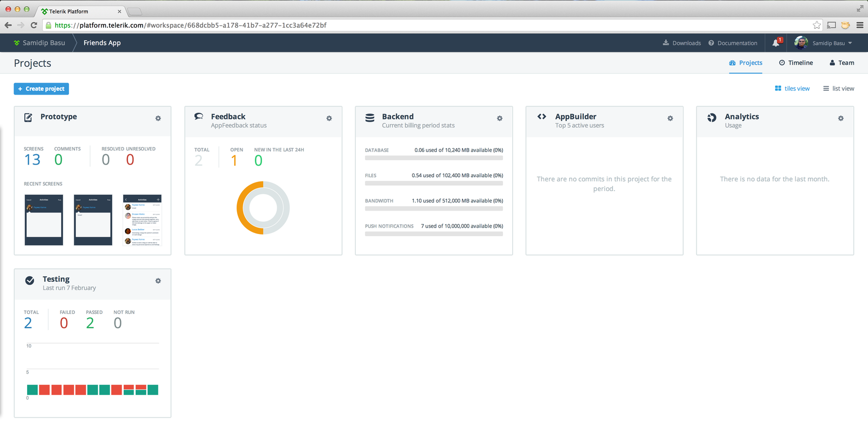
Task: Select the Telerik Platform browser tab
Action: click(80, 11)
